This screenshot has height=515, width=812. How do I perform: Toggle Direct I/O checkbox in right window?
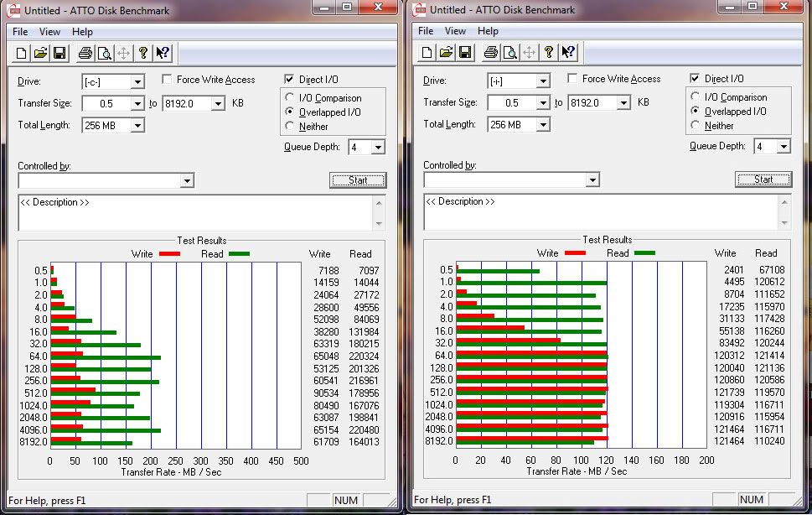[x=695, y=78]
